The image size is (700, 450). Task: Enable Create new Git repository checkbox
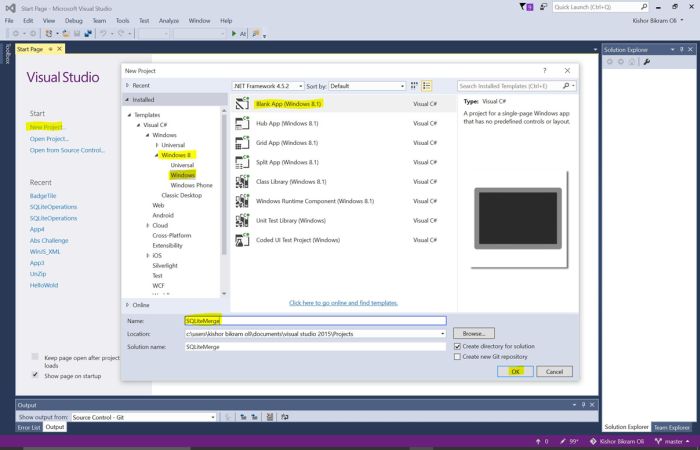[457, 357]
